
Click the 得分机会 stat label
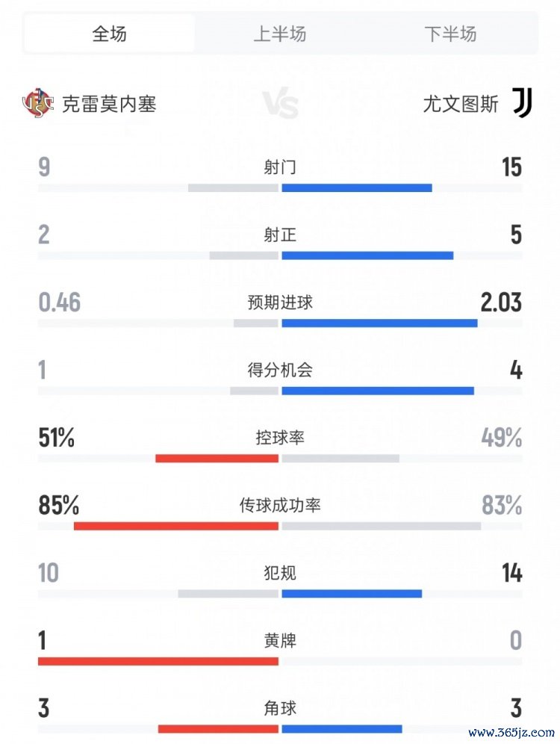[280, 370]
